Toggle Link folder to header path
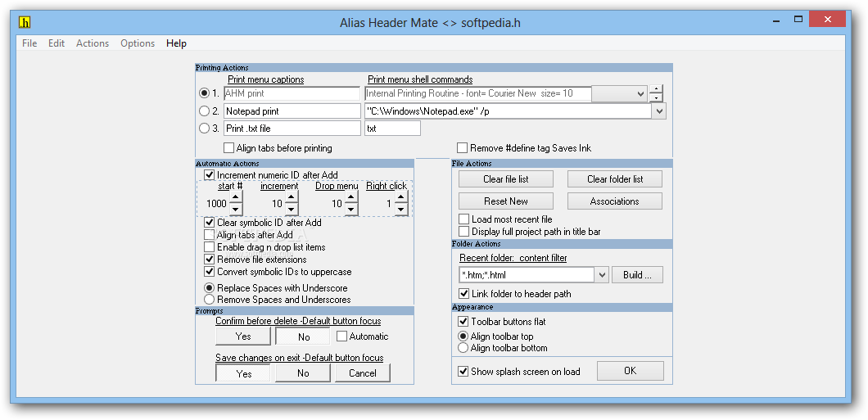Image resolution: width=868 pixels, height=420 pixels. [x=464, y=293]
